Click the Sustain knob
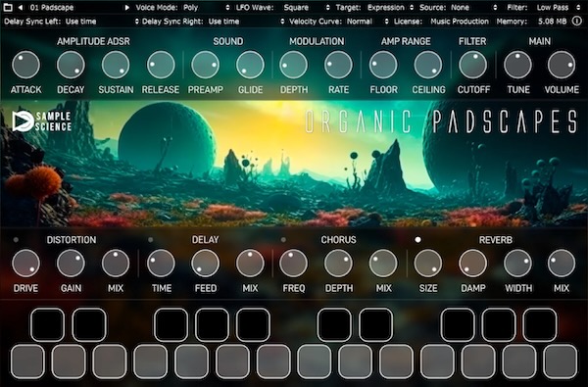 (x=116, y=65)
